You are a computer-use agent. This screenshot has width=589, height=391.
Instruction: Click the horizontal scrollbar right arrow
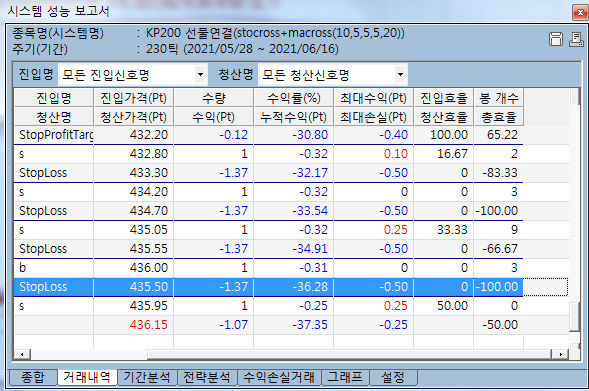coord(560,354)
